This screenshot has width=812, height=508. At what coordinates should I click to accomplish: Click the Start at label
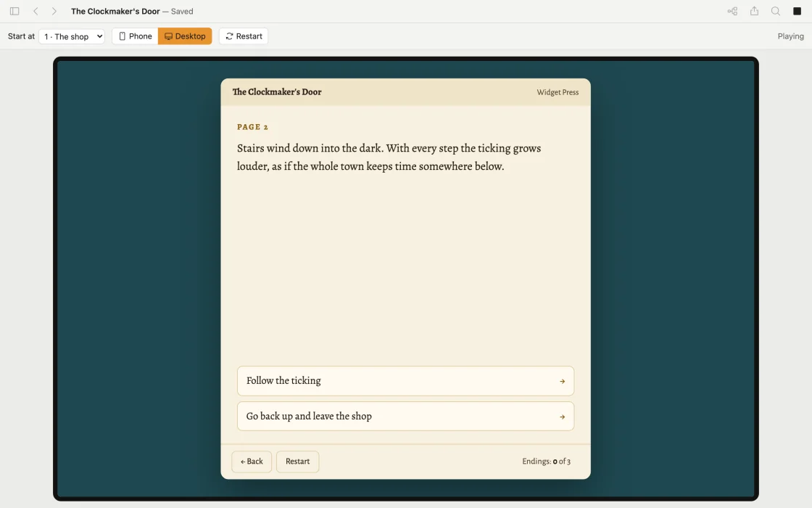[21, 36]
